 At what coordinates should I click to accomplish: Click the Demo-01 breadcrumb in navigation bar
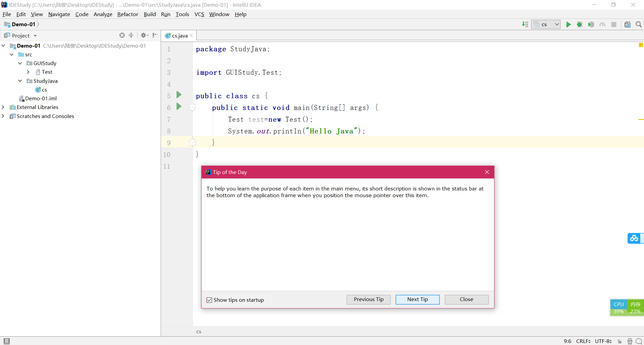pyautogui.click(x=20, y=24)
